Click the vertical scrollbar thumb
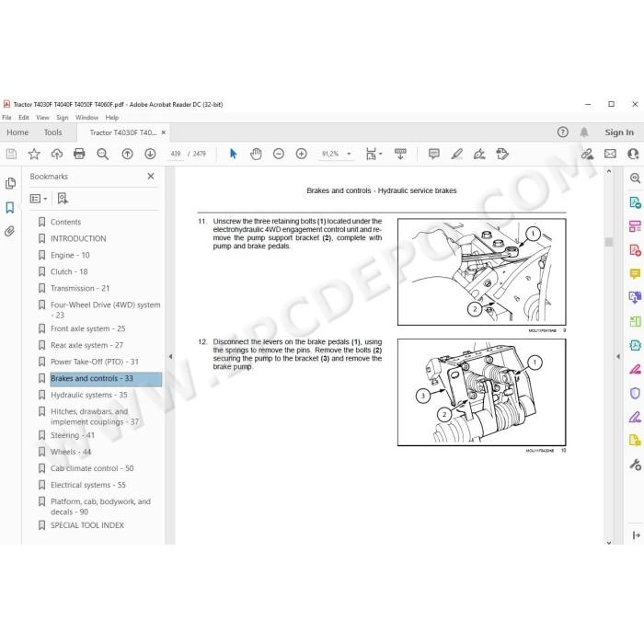Viewport: 644px width, 644px height. pos(609,242)
